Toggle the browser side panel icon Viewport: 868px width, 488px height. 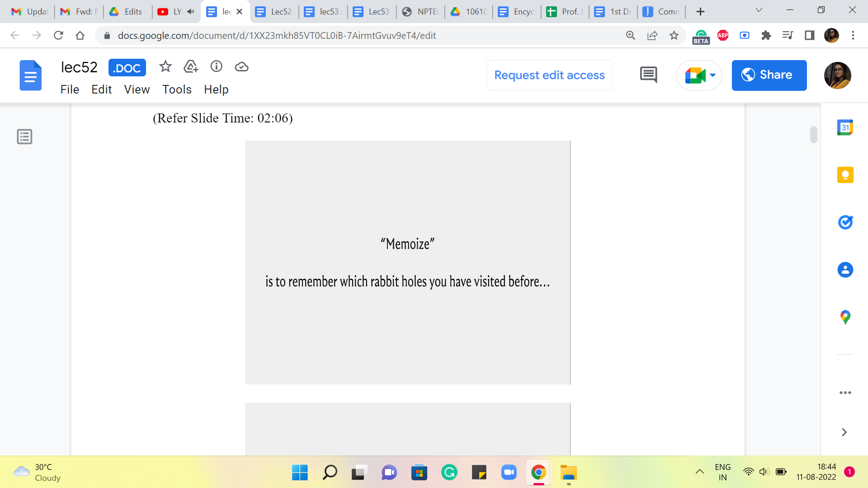pyautogui.click(x=809, y=35)
